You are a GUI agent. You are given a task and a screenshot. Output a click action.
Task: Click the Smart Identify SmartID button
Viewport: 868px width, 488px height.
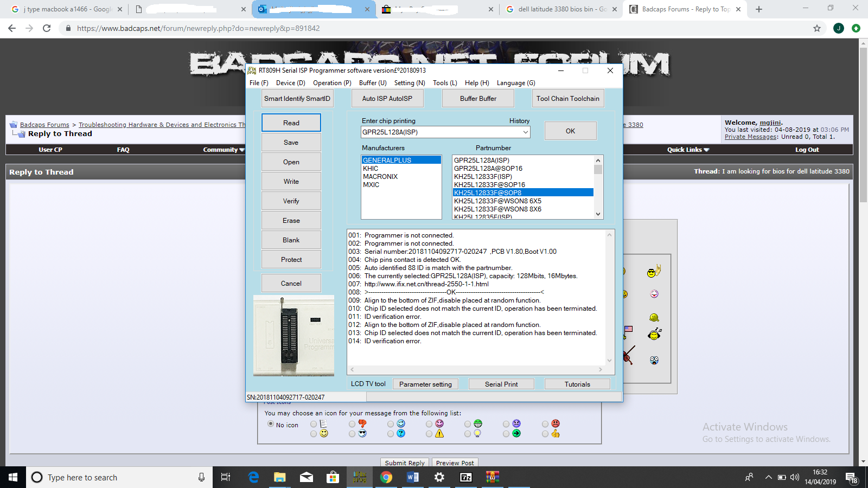[297, 99]
